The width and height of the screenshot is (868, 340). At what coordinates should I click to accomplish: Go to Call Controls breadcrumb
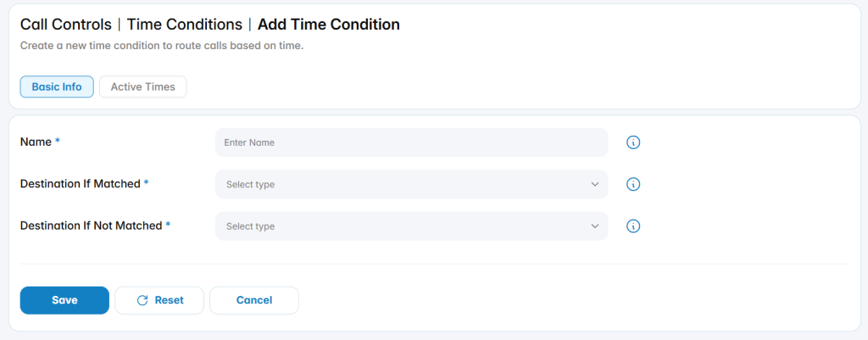(x=66, y=25)
